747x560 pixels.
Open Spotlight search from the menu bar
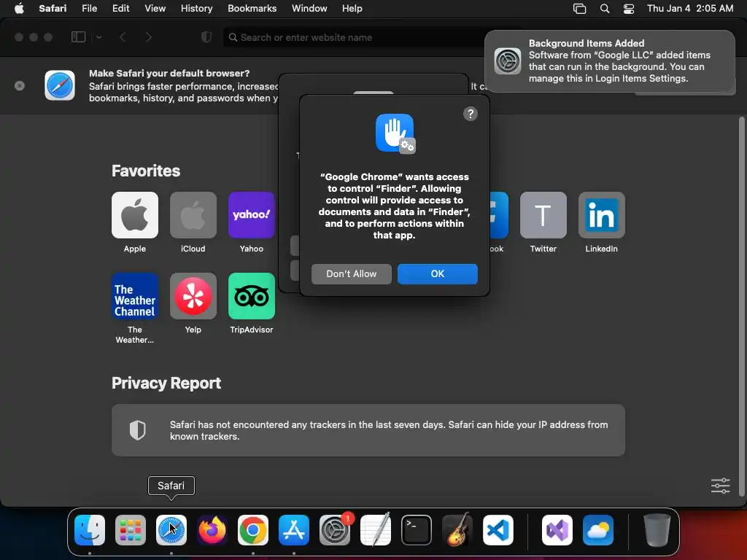click(605, 9)
